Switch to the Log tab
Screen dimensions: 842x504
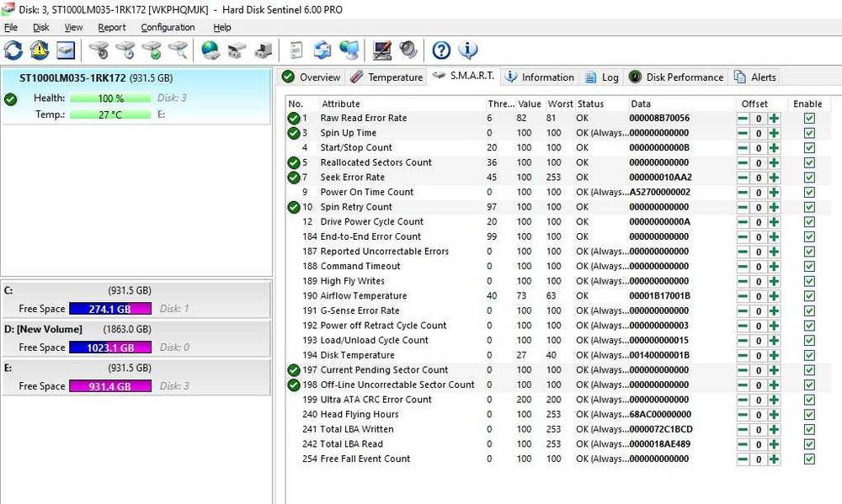coord(602,77)
